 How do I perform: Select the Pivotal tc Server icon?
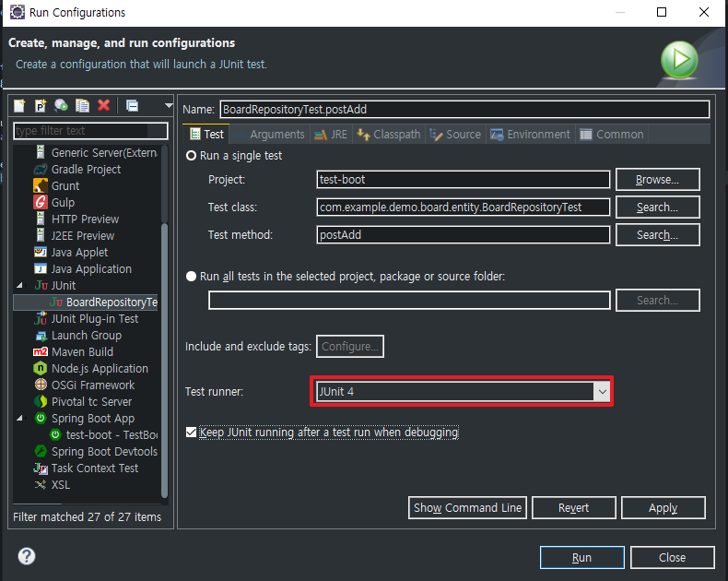tap(41, 401)
